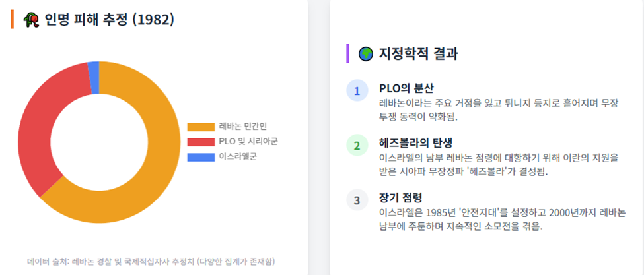This screenshot has height=275, width=644.
Task: Click the 지정학적 결과 heading
Action: (418, 53)
